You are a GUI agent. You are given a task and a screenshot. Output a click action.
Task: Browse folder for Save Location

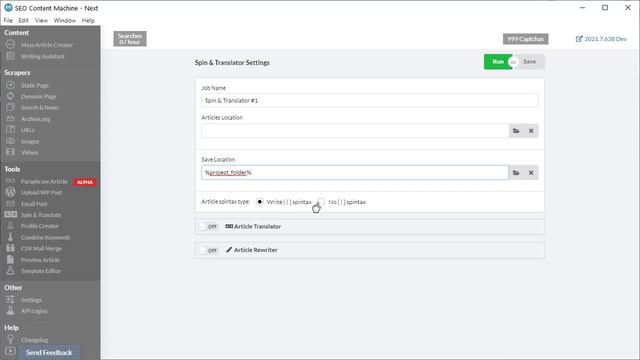pos(516,173)
